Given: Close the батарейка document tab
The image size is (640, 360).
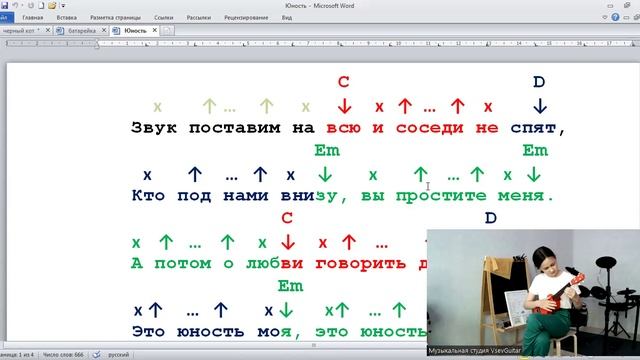Looking at the screenshot, I should [x=104, y=30].
